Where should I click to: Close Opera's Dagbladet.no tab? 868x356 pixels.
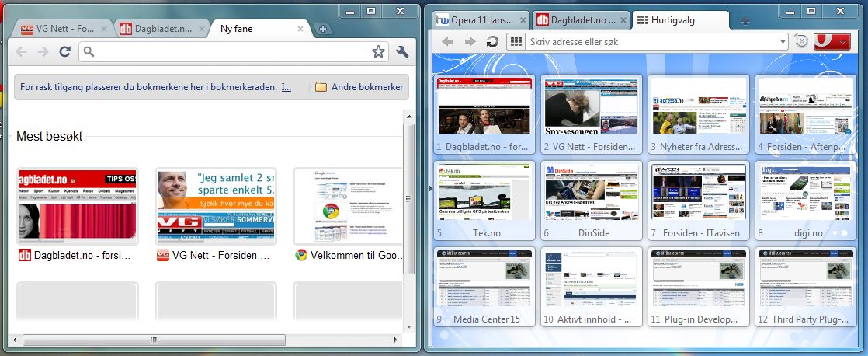click(622, 20)
